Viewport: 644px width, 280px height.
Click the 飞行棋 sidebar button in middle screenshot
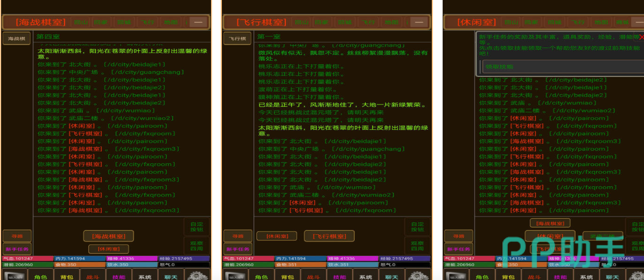point(237,38)
